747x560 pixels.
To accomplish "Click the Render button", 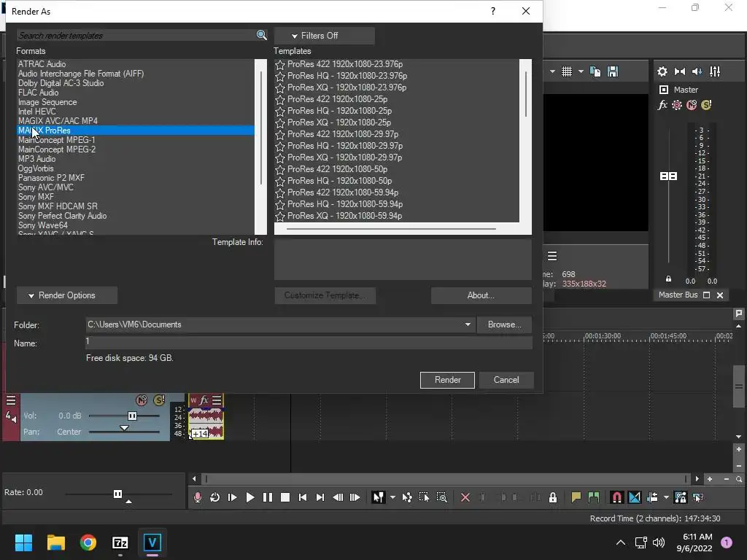I will (x=447, y=380).
